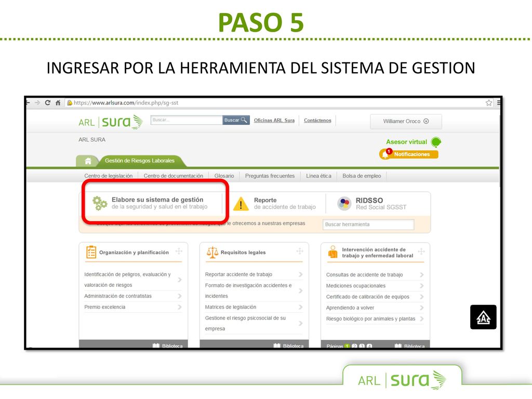
Task: Click Reporte de accidente de trabajo
Action: [285, 203]
